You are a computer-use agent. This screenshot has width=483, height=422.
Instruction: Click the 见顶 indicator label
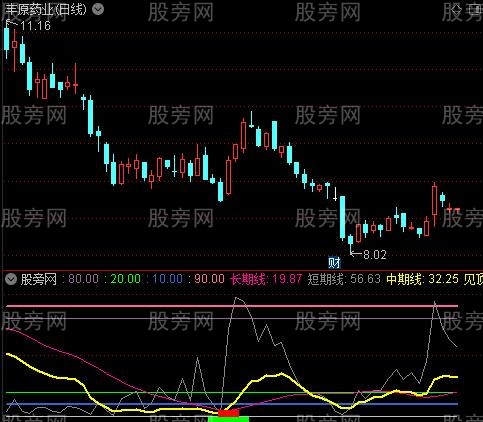point(473,279)
